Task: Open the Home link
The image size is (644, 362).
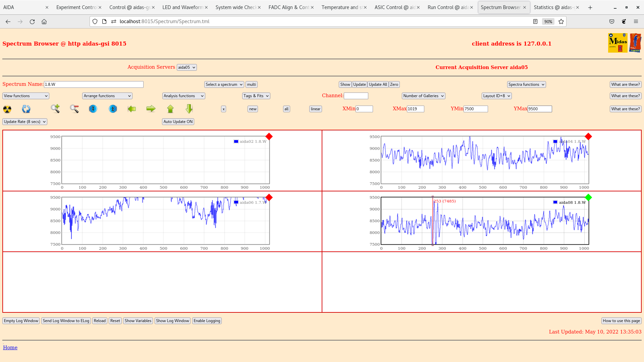Action: coord(10,348)
